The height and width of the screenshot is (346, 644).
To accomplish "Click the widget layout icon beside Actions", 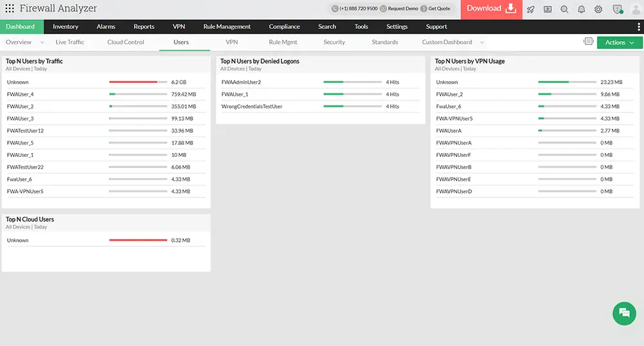I will pos(589,41).
